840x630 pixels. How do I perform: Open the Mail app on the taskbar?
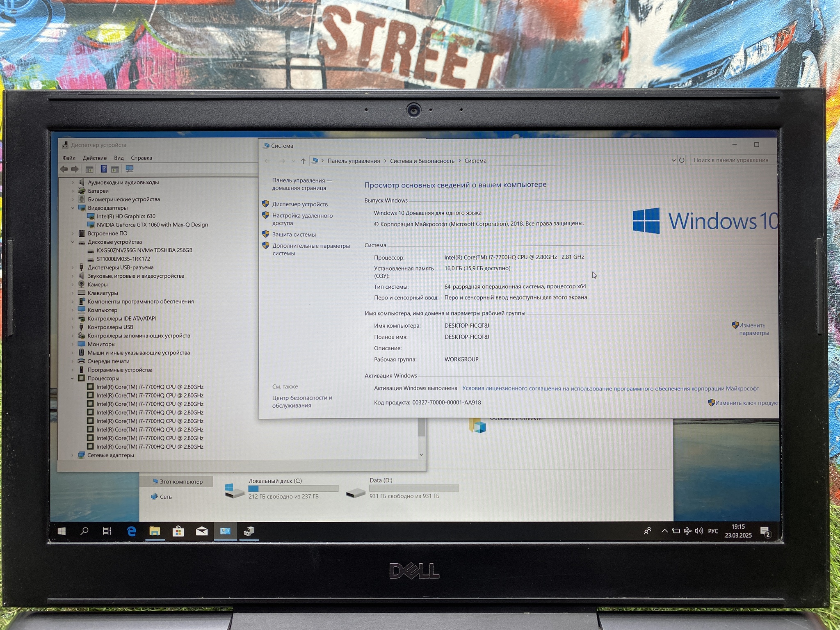pyautogui.click(x=202, y=532)
